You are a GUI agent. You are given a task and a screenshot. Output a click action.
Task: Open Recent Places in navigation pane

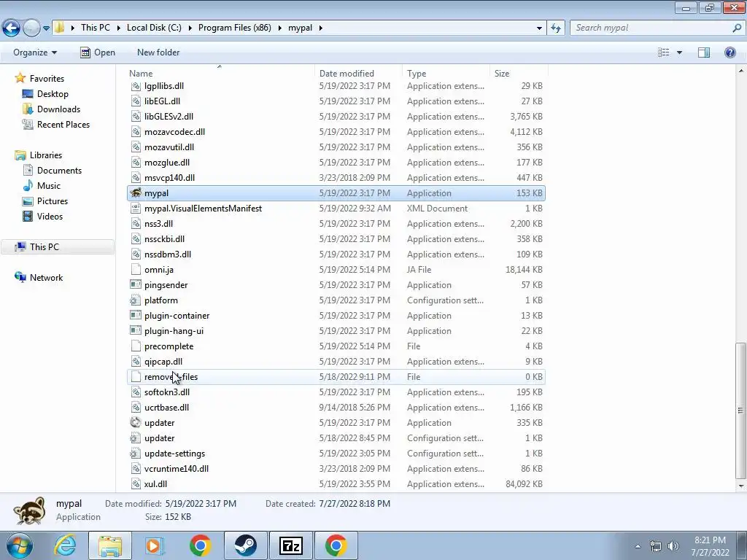point(63,124)
